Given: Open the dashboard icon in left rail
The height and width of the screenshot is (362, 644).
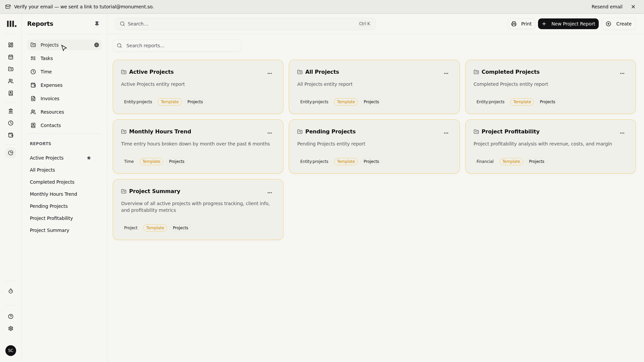Looking at the screenshot, I should (11, 45).
